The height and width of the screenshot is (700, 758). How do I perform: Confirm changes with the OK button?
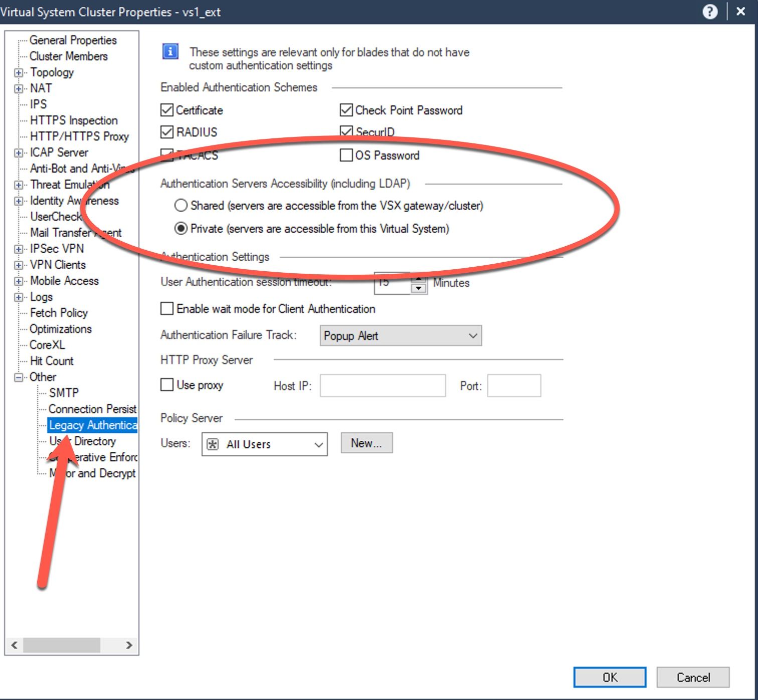coord(609,677)
